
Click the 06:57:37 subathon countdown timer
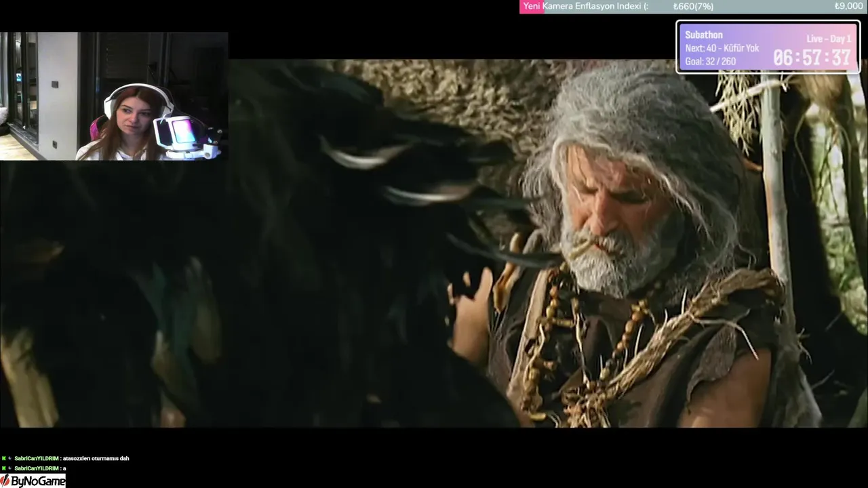[812, 58]
